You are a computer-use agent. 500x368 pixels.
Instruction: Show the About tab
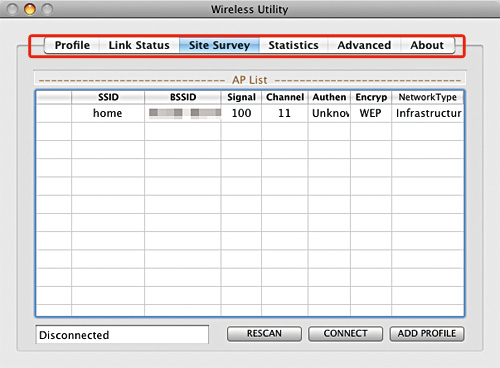427,45
